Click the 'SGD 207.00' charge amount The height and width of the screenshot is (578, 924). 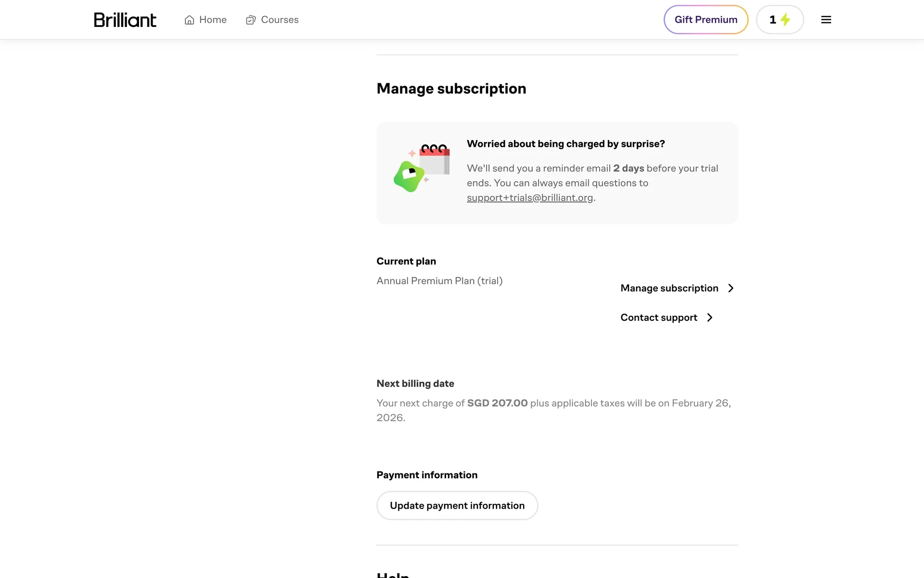pos(497,403)
